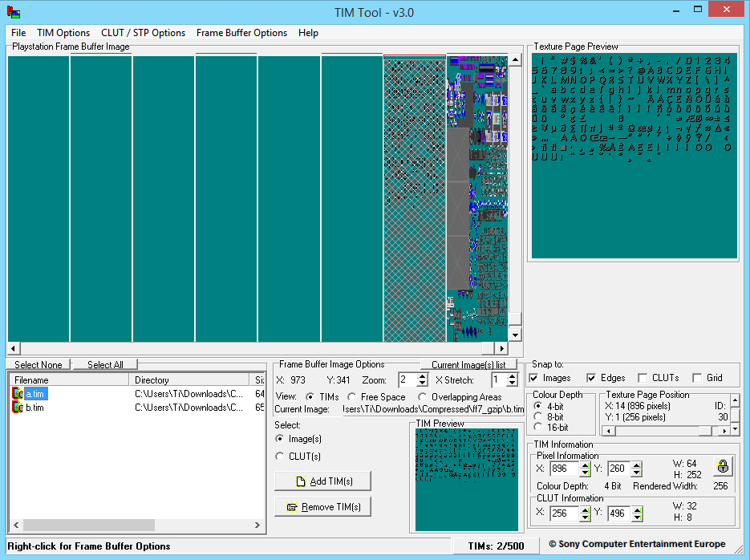The width and height of the screenshot is (750, 560).
Task: Decrease Pixel Information Y value
Action: 637,473
